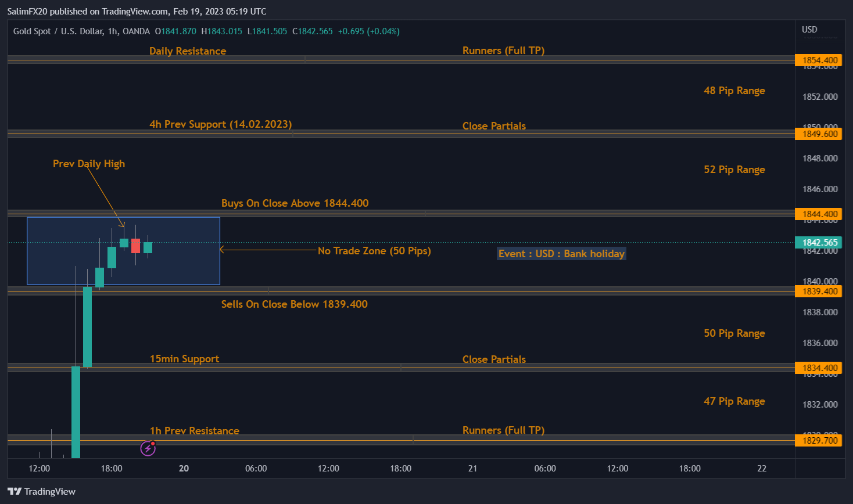Click the orange 1839.400 price level tag

818,291
